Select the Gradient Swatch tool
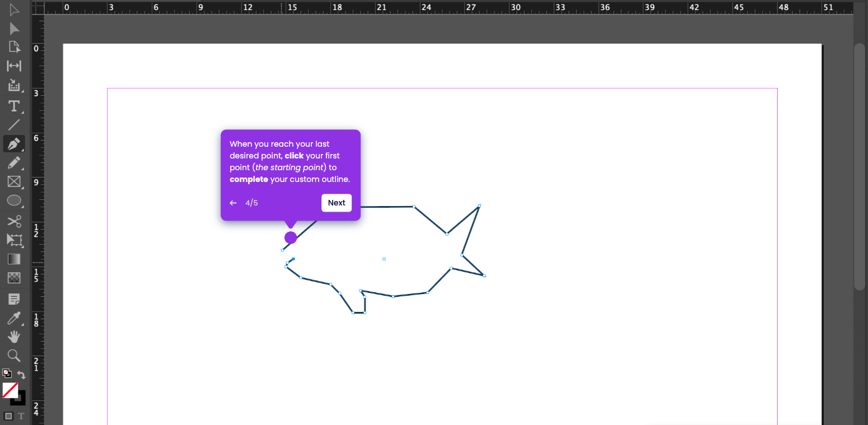 (x=14, y=259)
